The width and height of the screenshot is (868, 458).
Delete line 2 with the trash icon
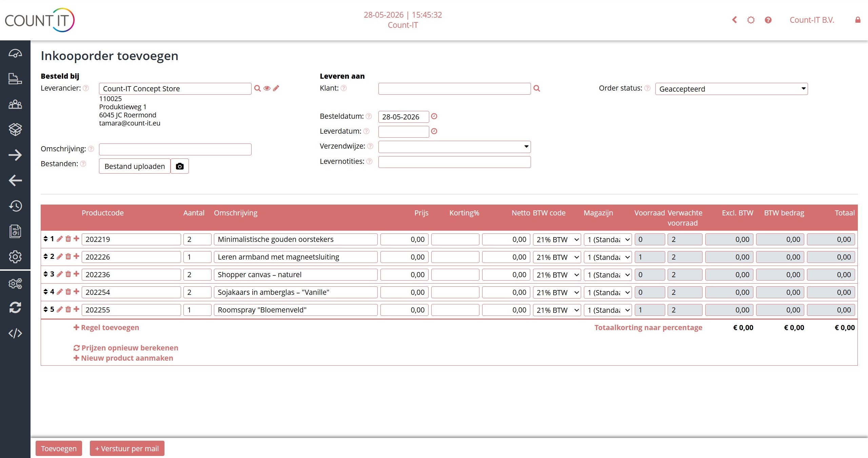68,256
